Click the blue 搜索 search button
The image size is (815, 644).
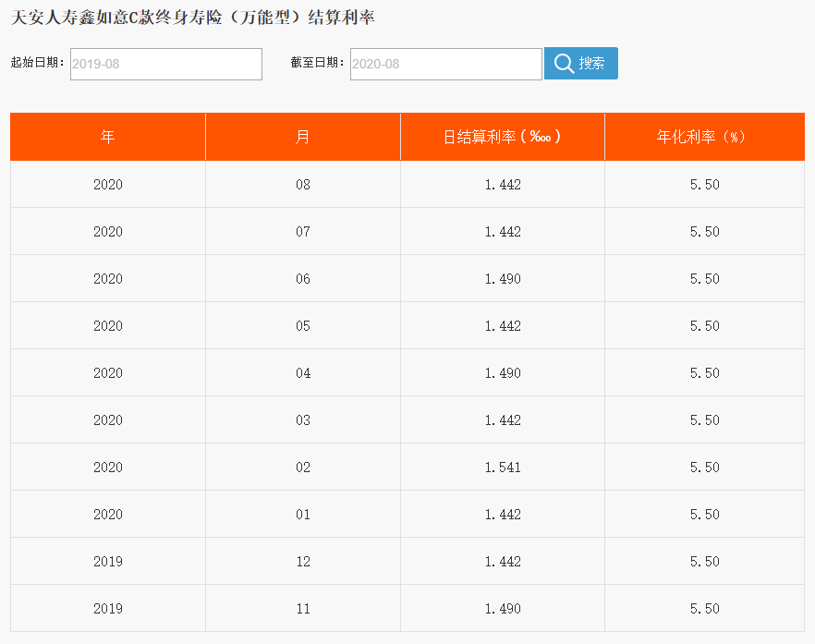581,64
